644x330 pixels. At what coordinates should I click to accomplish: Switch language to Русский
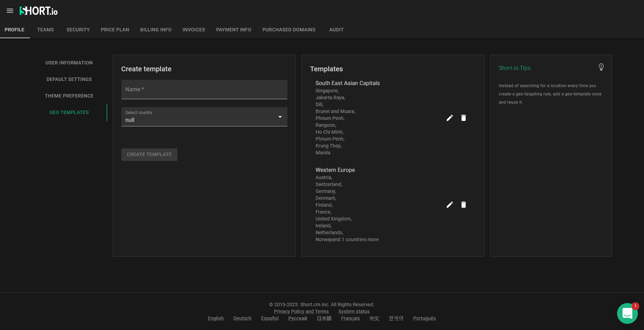point(298,318)
